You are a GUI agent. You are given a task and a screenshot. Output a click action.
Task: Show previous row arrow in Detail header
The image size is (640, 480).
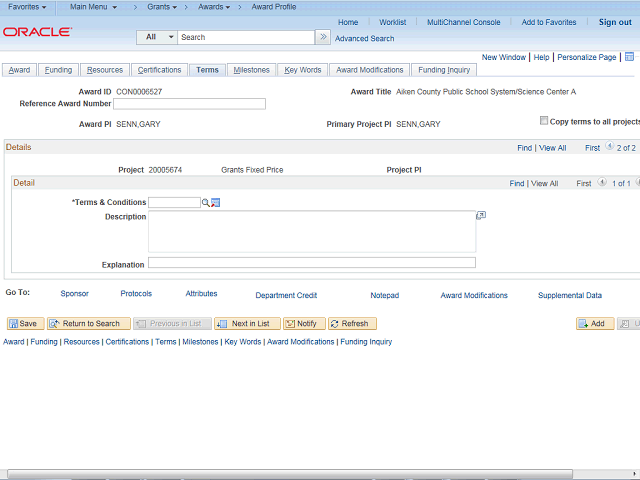602,182
